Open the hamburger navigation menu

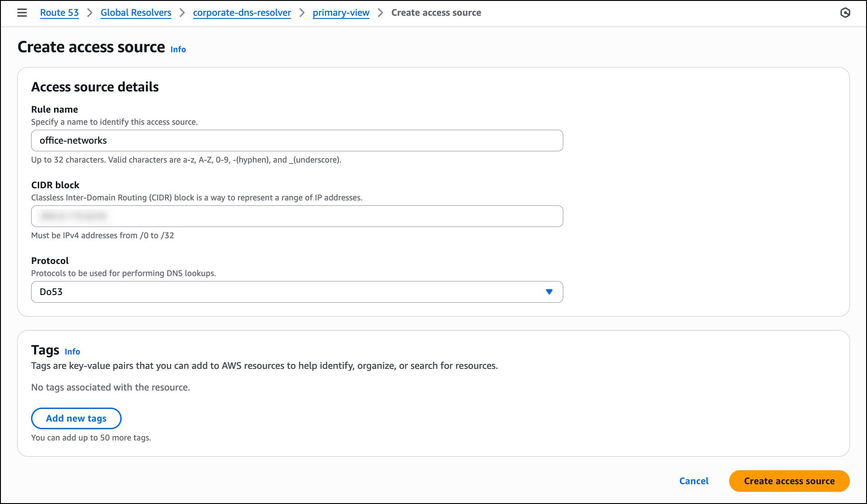click(22, 13)
